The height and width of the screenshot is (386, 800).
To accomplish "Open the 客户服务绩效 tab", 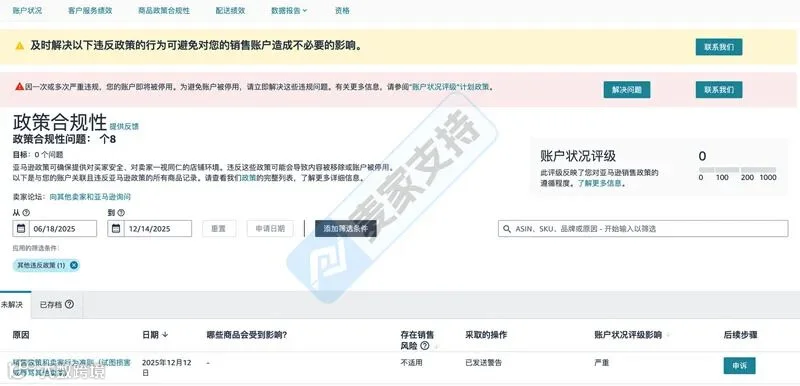I will point(90,10).
